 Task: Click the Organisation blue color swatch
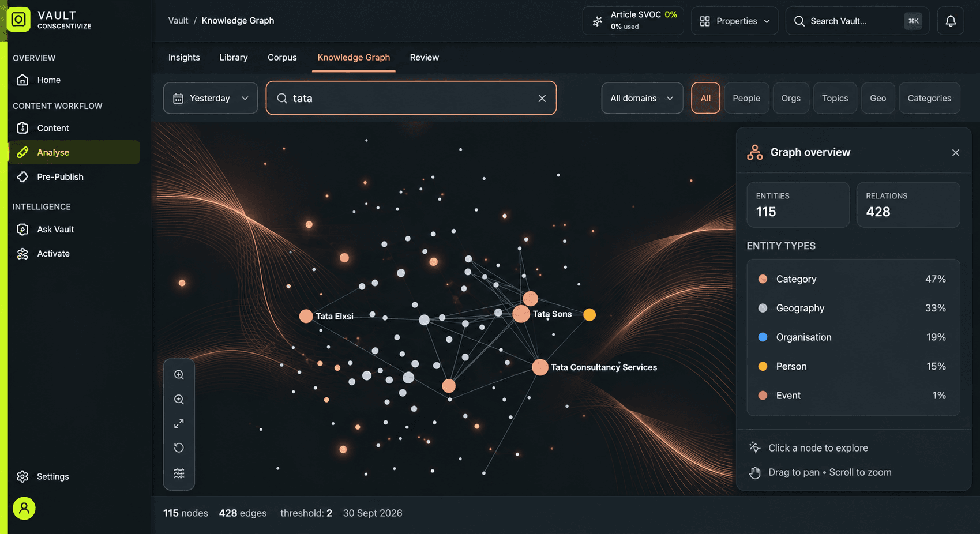point(763,337)
